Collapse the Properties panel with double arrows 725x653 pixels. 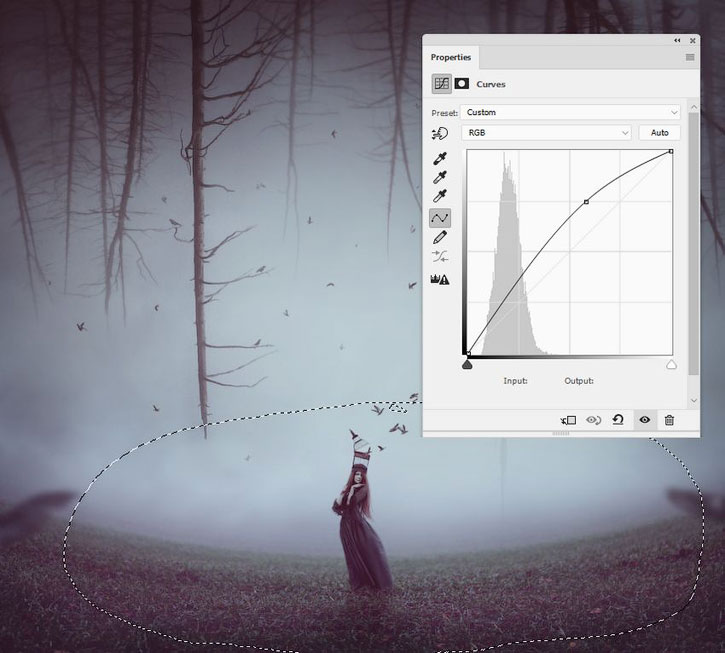pyautogui.click(x=677, y=41)
